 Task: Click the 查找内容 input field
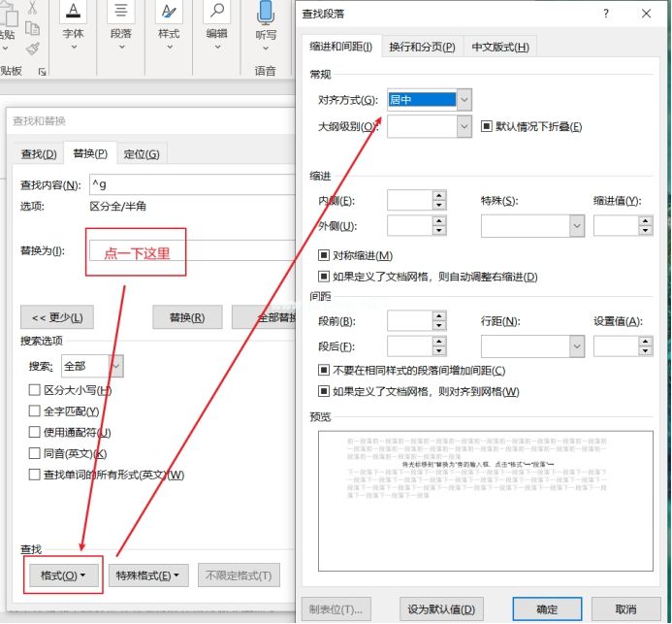(189, 184)
